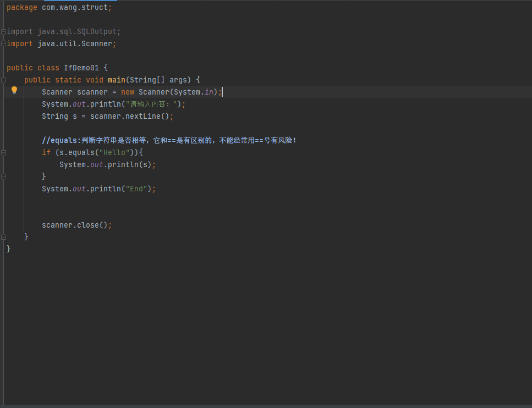This screenshot has width=532, height=408.
Task: Click the scanner.close() statement
Action: 76,225
